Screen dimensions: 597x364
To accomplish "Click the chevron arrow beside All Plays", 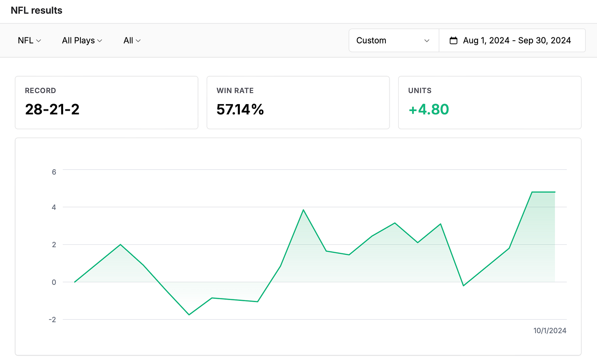I will (100, 41).
